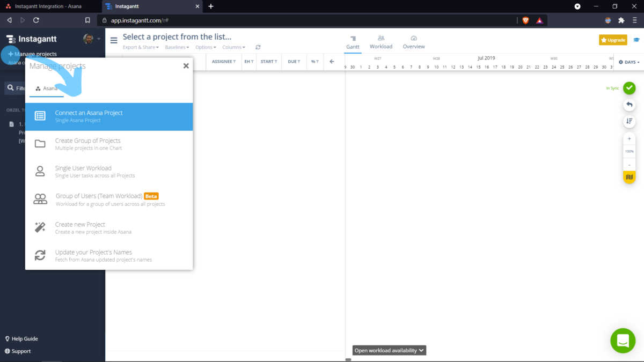Open the Intercom chat bubble

(623, 341)
